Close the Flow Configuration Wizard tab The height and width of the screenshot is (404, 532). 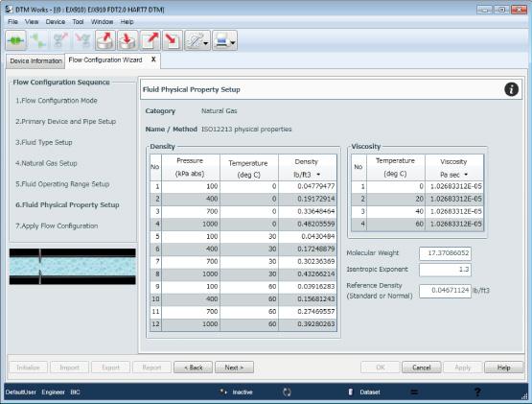coord(153,59)
